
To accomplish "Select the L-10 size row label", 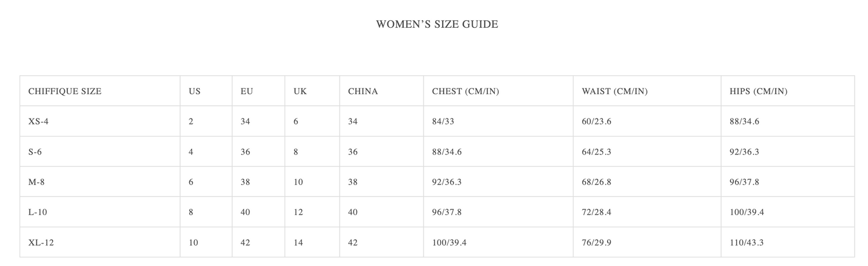I will click(38, 212).
